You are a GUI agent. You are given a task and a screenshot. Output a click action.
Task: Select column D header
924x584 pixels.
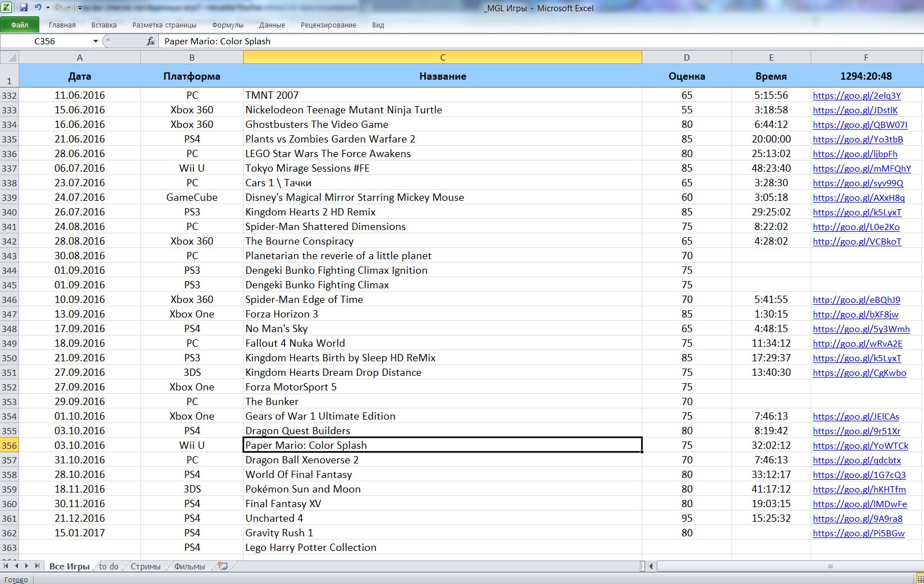click(x=687, y=57)
